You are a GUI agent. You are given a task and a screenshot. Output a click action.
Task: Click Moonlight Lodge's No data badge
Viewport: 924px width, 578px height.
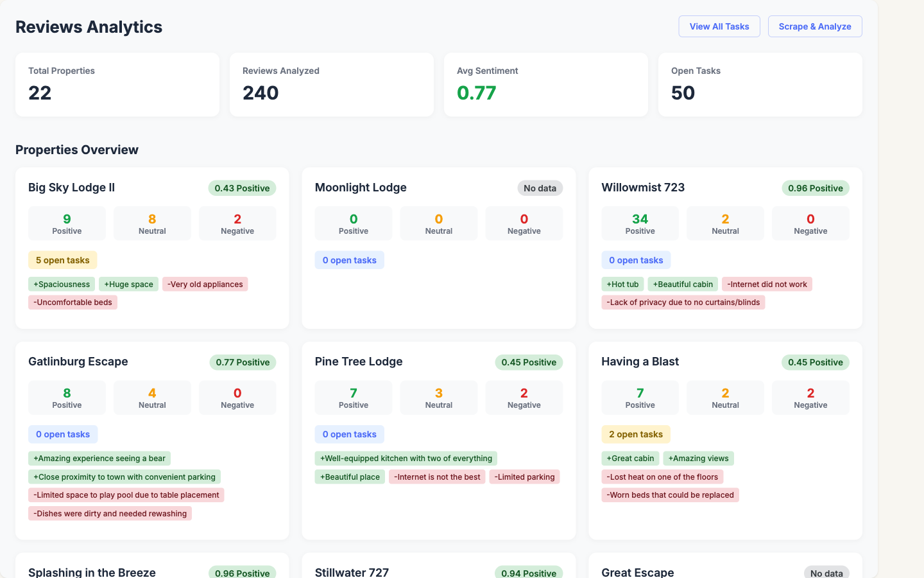(x=540, y=188)
